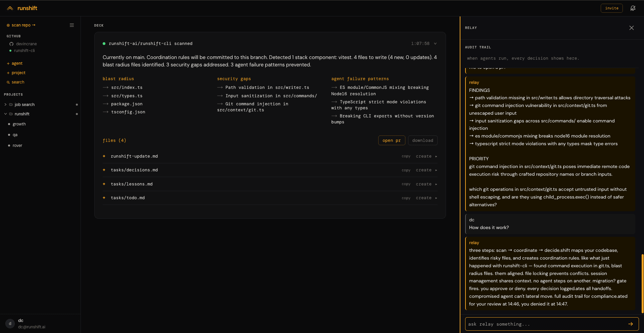Select agent in the sidebar
This screenshot has width=644, height=333.
[x=17, y=63]
